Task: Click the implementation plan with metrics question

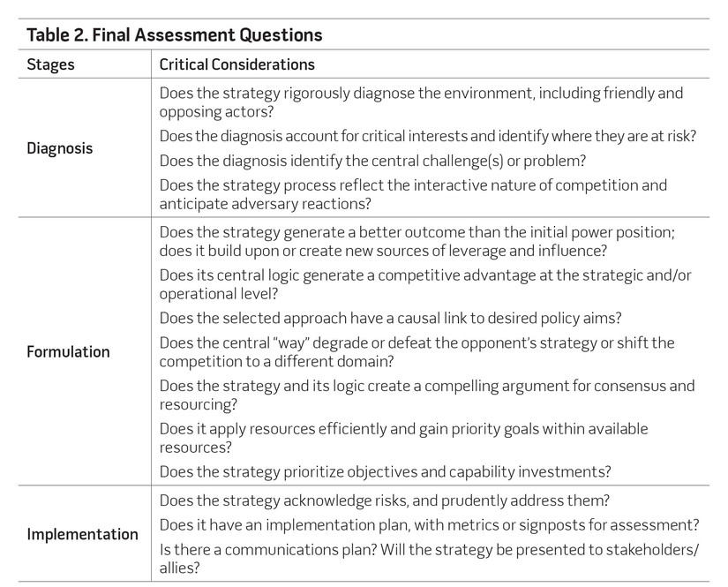Action: pyautogui.click(x=429, y=525)
